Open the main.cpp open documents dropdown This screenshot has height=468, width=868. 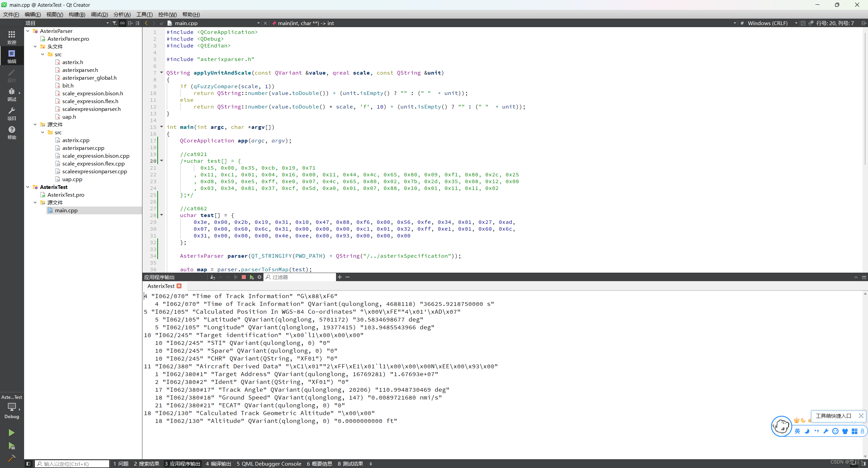click(258, 23)
